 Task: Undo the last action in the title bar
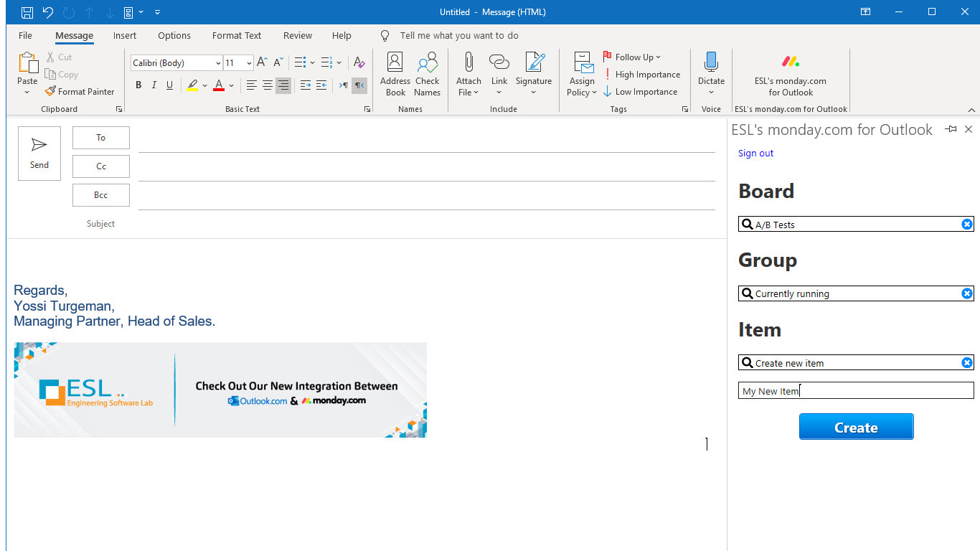pos(48,12)
